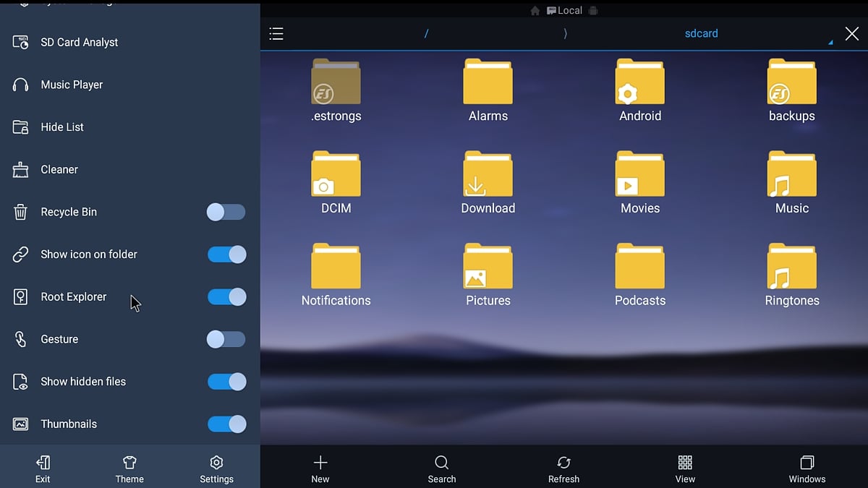The height and width of the screenshot is (488, 868).
Task: Open the Windows manager icon
Action: tap(807, 468)
